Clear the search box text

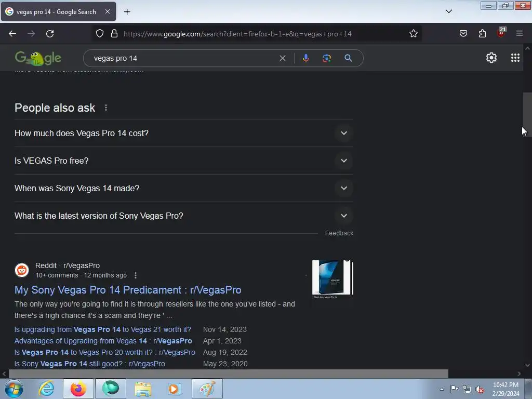(282, 58)
